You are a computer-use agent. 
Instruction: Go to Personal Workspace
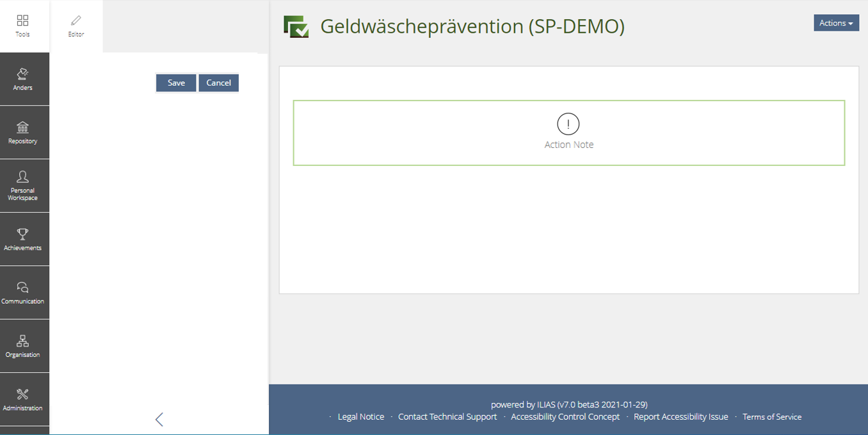point(23,186)
